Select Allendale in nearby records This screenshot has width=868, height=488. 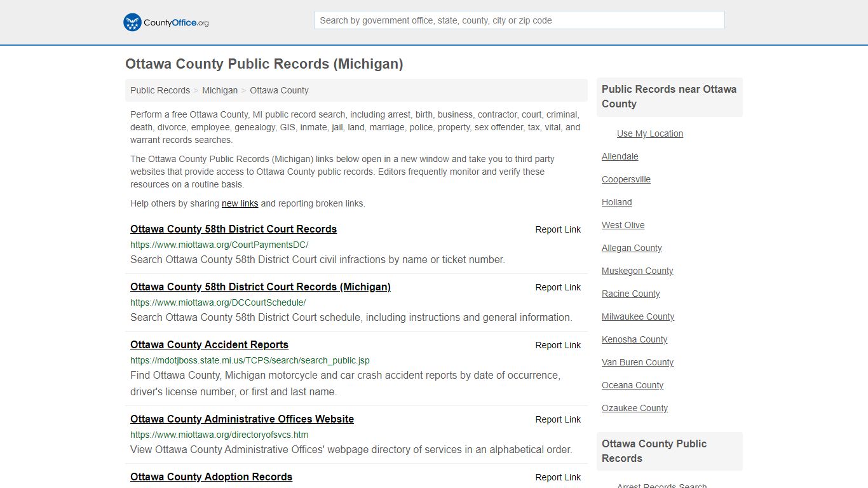click(620, 156)
